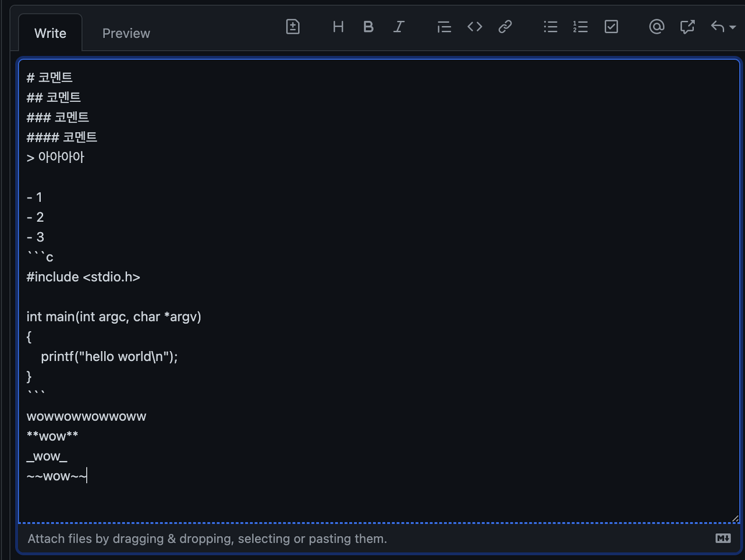Add a bulleted list icon
The image size is (745, 560).
[551, 27]
